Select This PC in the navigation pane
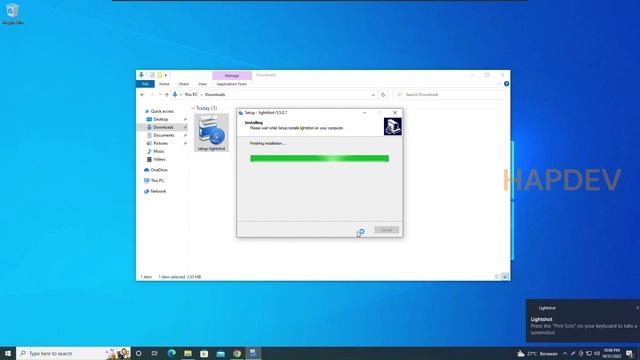The image size is (640, 360). pos(157,180)
